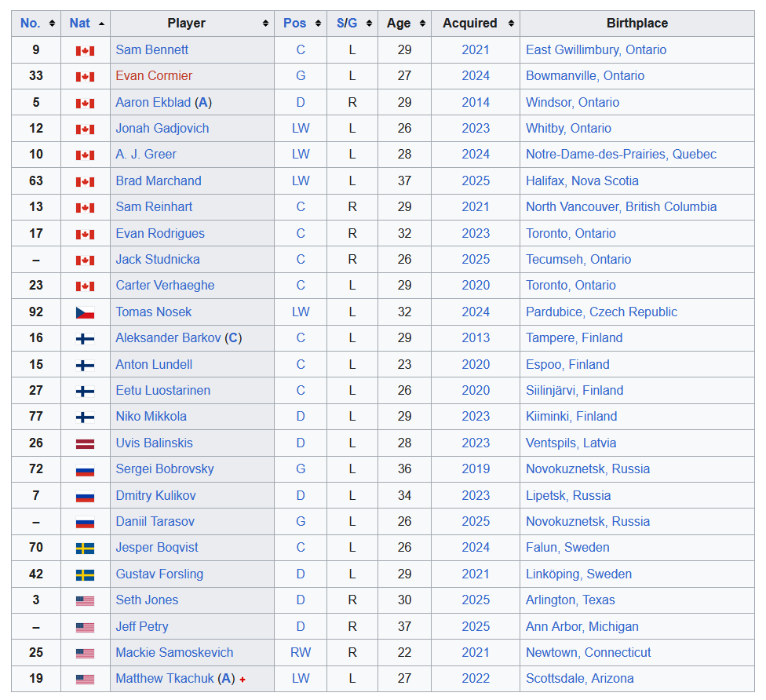Click RW position link for Mackie Samoskevich
Screen dimensions: 766x700
[x=301, y=652]
